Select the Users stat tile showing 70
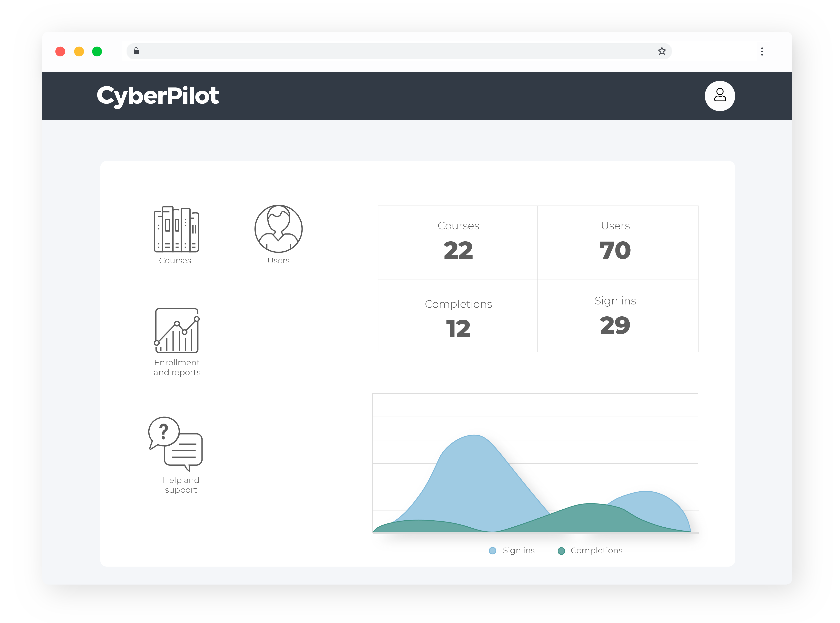This screenshot has height=623, width=840. click(615, 242)
